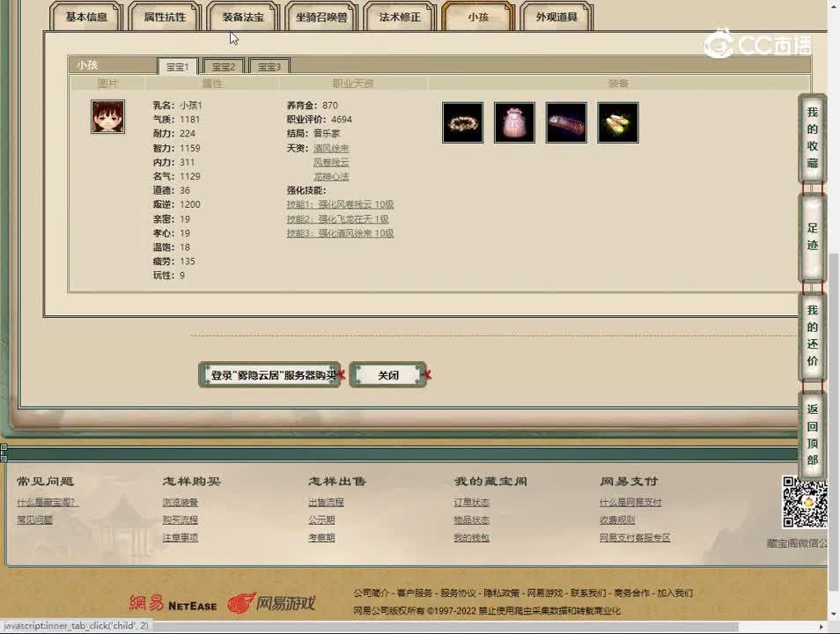Click the 登录"雾隐云居"服务器购买 button

270,375
